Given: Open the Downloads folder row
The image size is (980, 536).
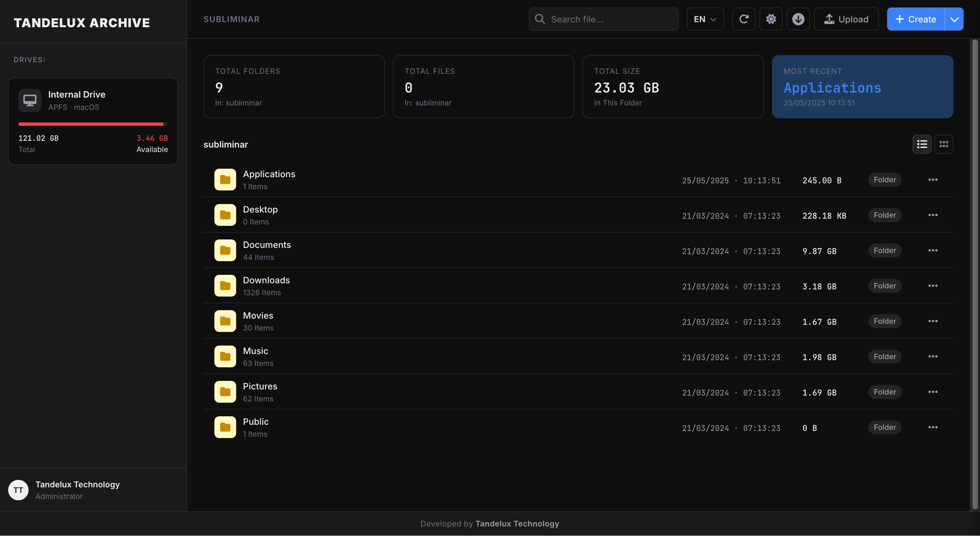Looking at the screenshot, I should click(x=578, y=286).
